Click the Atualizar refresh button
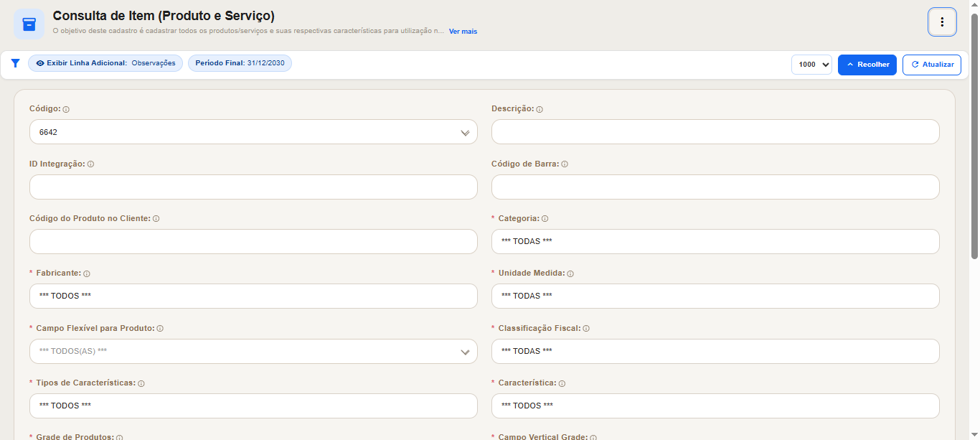This screenshot has height=440, width=980. (x=932, y=65)
